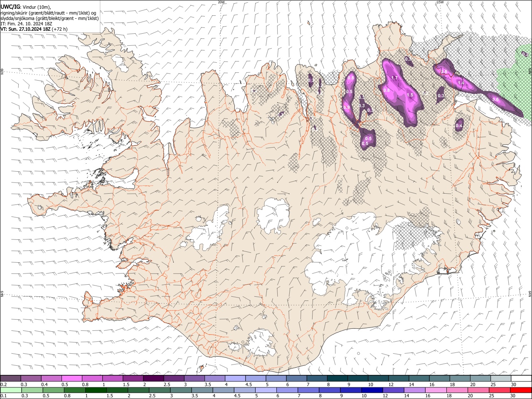Click the top legend swatch between 2 and 2.5

153,379
